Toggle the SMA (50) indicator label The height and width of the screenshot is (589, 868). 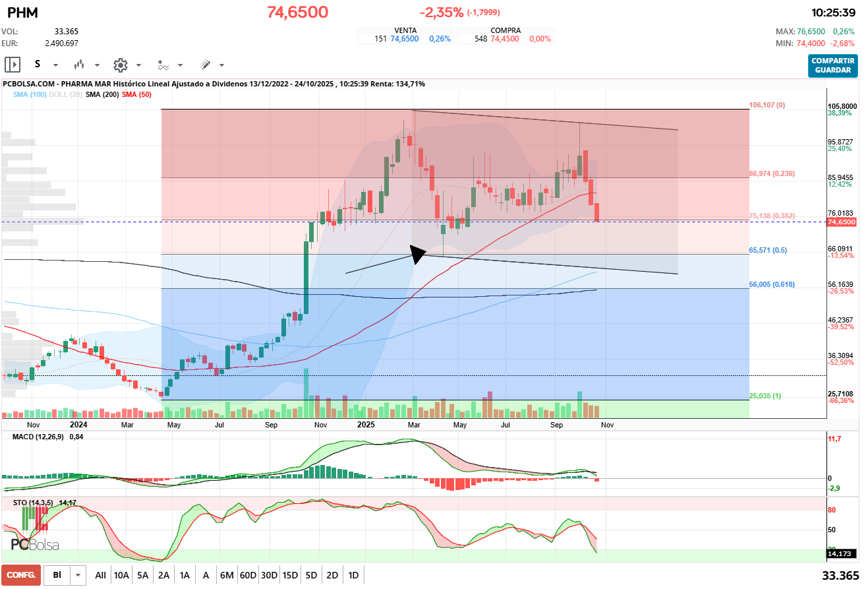[136, 95]
